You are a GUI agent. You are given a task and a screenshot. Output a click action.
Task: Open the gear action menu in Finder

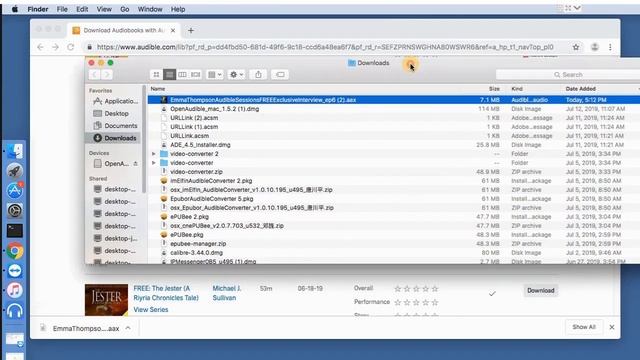point(236,75)
